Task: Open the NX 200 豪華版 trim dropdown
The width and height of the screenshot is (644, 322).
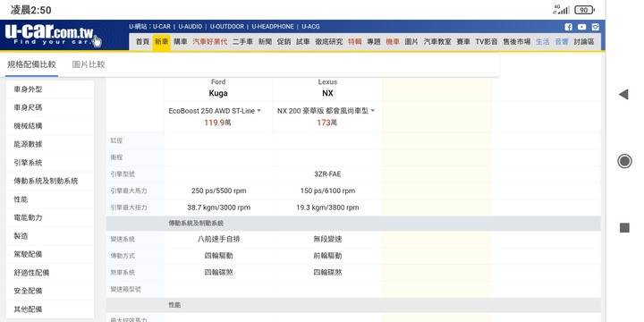Action: tap(326, 111)
